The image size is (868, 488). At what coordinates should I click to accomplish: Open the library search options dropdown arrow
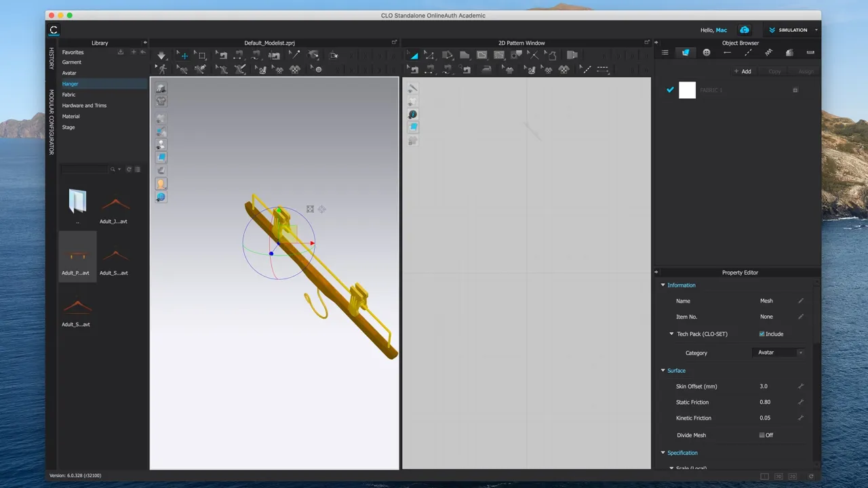point(119,169)
